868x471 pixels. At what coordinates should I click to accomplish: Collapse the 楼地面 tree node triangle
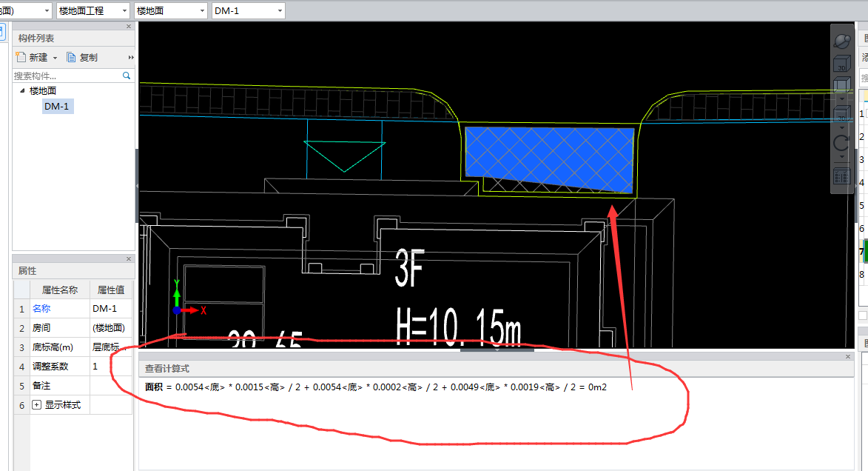click(23, 90)
